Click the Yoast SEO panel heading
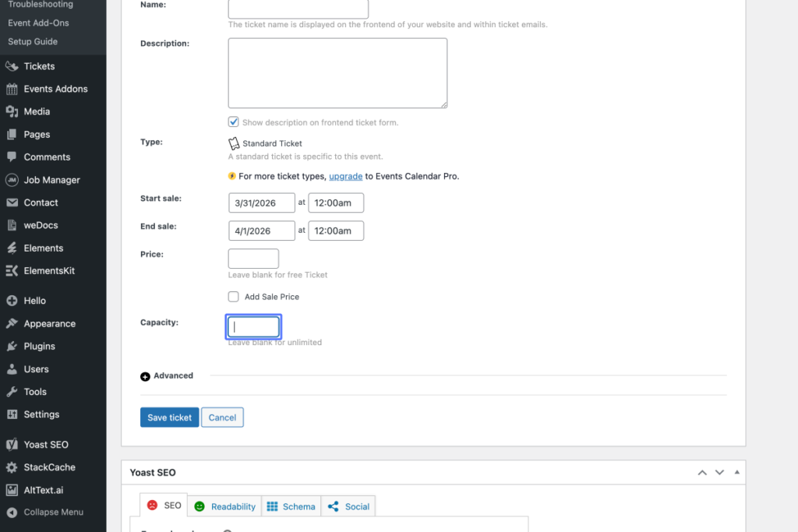 point(153,473)
